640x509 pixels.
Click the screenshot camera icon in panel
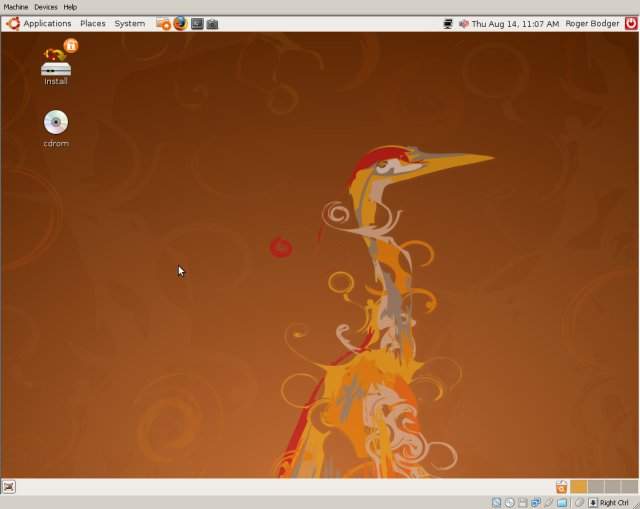coord(212,23)
